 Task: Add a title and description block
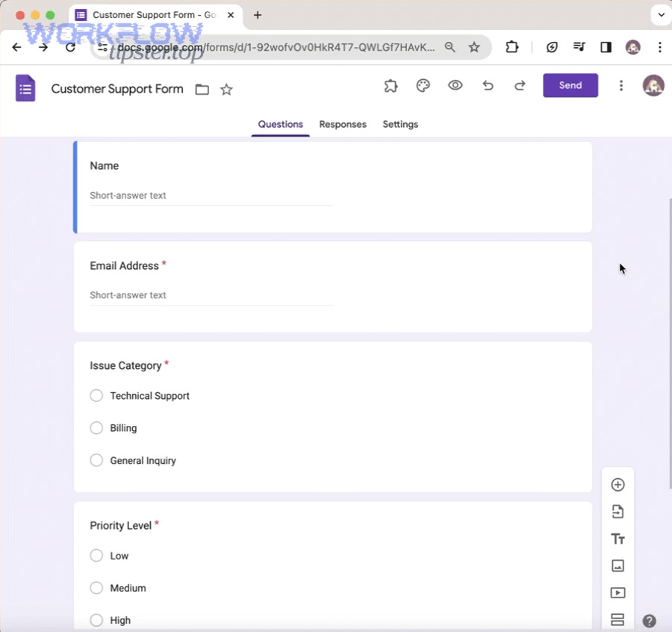pos(617,538)
